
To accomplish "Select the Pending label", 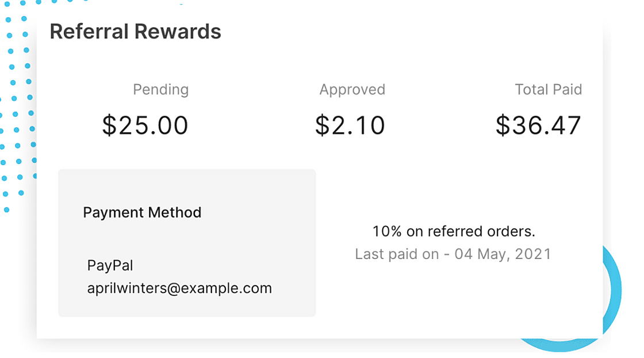I will point(160,90).
